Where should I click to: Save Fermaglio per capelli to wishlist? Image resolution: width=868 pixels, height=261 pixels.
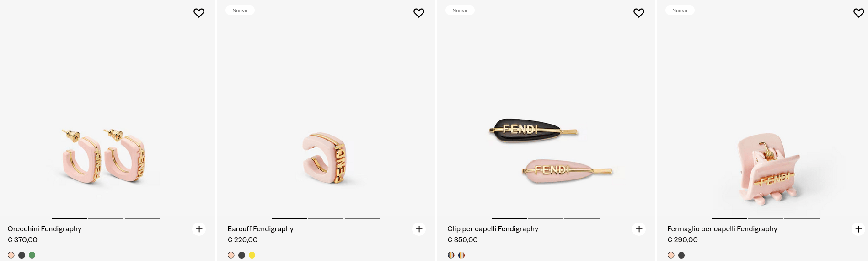pos(858,13)
